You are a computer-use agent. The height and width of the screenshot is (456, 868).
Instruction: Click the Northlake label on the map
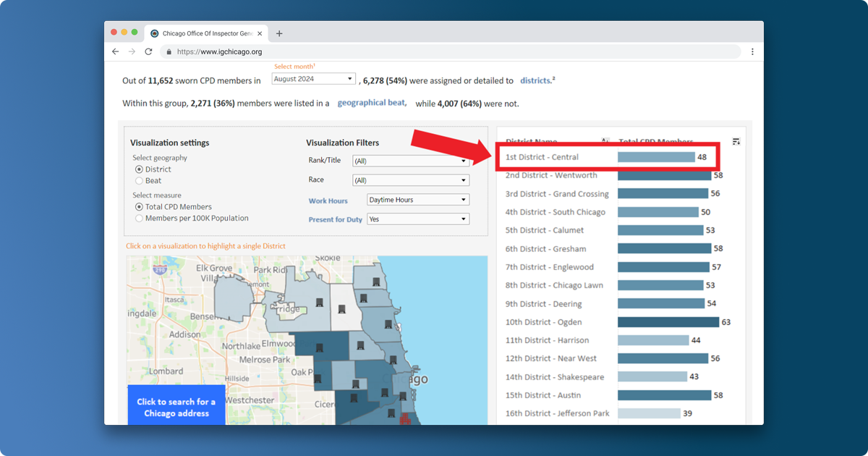click(x=242, y=346)
